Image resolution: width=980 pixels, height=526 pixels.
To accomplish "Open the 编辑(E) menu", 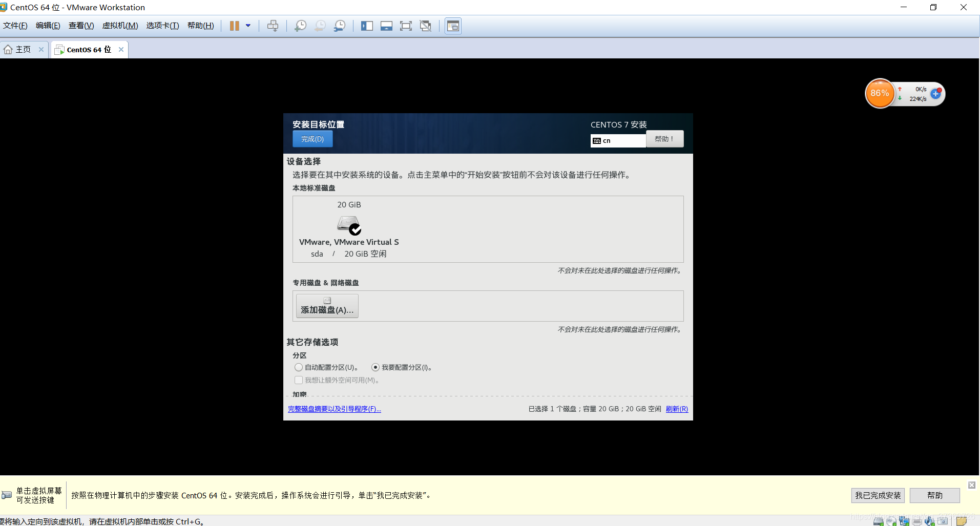I will tap(48, 26).
